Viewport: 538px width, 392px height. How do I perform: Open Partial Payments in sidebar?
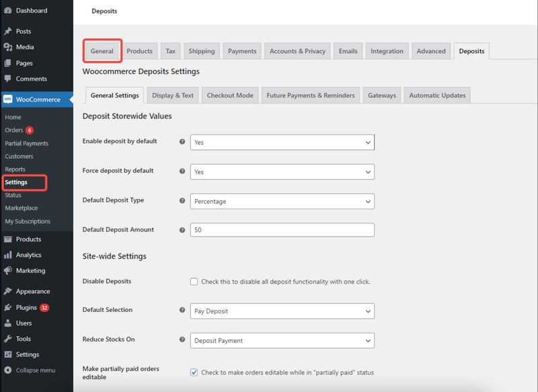(26, 143)
